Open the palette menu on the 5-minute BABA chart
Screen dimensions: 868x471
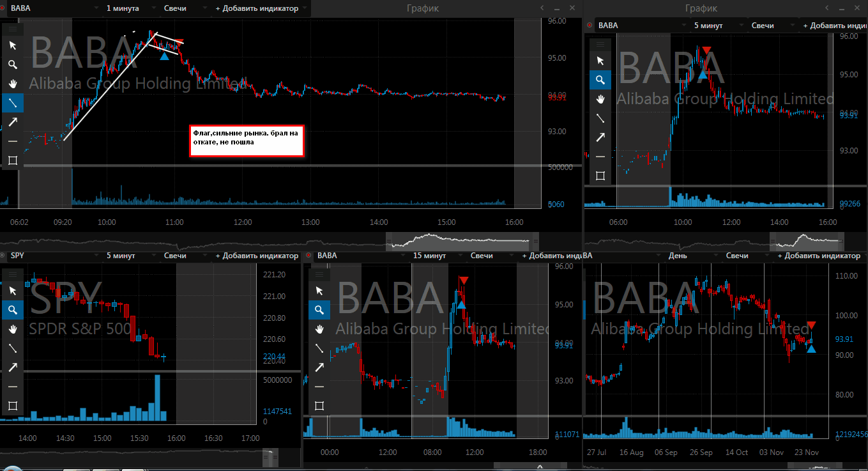coord(600,45)
